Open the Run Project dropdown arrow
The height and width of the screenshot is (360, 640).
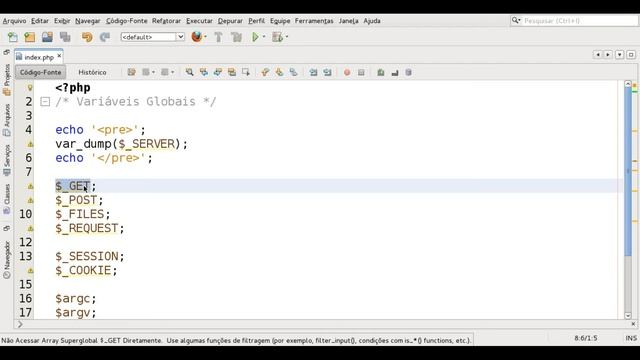pos(264,37)
